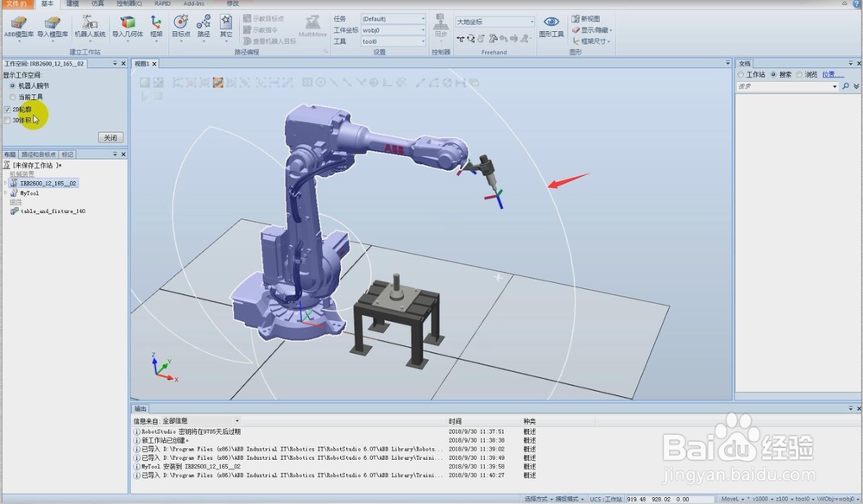Open the 框架尺寸 frame size dropdown
863x504 pixels.
[592, 41]
